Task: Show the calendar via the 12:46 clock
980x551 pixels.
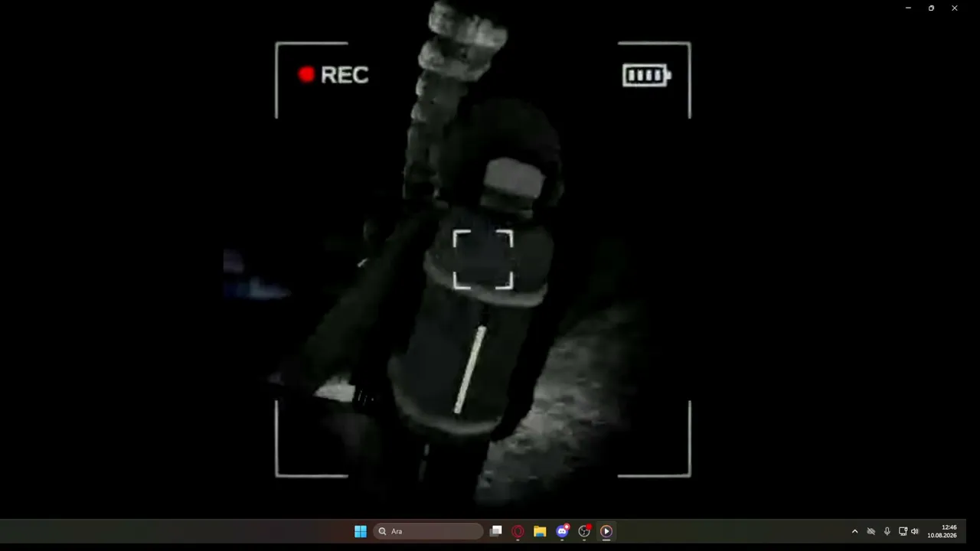Action: tap(942, 531)
